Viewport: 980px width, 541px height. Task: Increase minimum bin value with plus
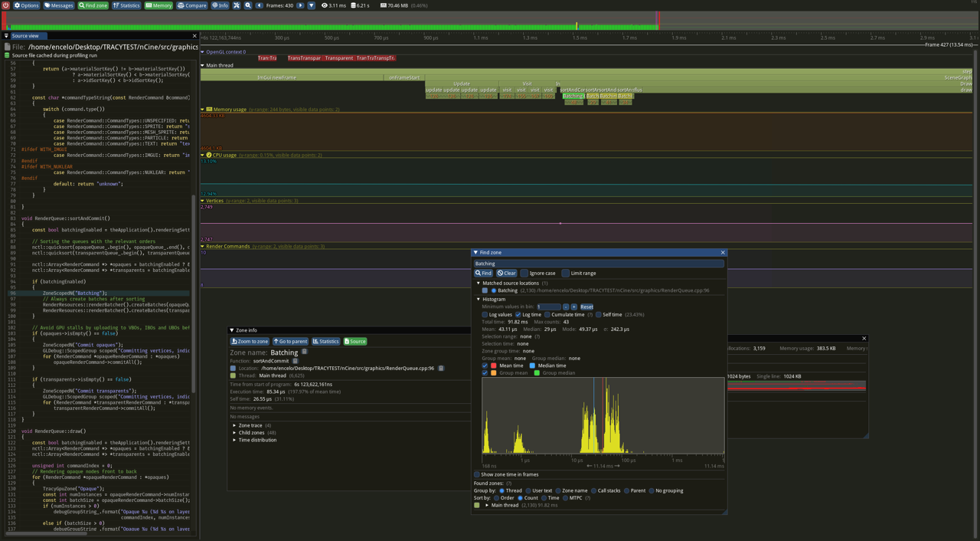(x=573, y=307)
